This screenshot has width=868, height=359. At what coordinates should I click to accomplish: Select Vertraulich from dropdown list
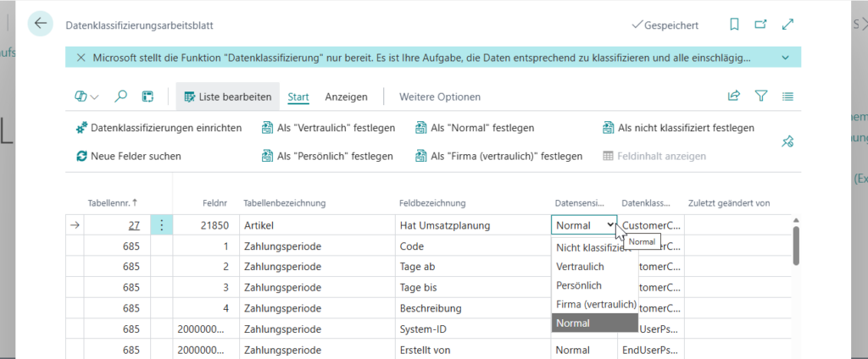[594, 267]
